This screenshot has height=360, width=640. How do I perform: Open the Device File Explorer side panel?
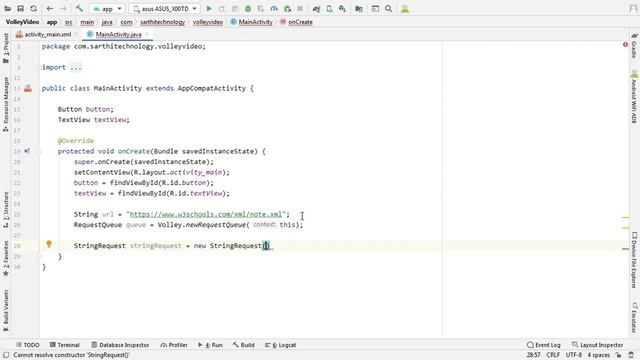pos(634,260)
